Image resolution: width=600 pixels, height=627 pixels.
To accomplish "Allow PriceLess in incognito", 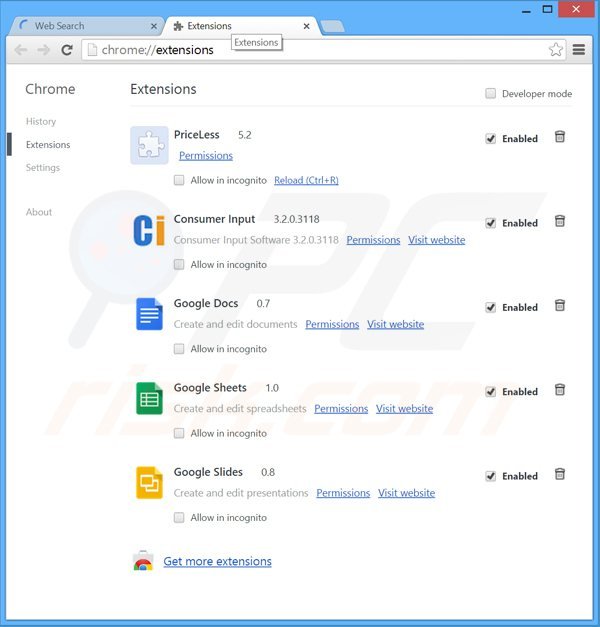I will click(x=179, y=180).
